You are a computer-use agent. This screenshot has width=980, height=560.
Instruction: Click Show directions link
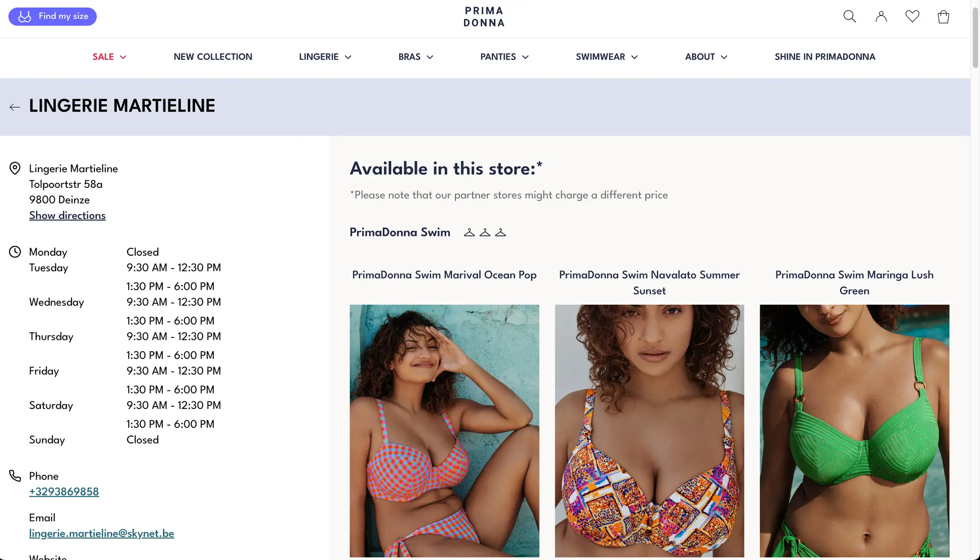point(67,216)
